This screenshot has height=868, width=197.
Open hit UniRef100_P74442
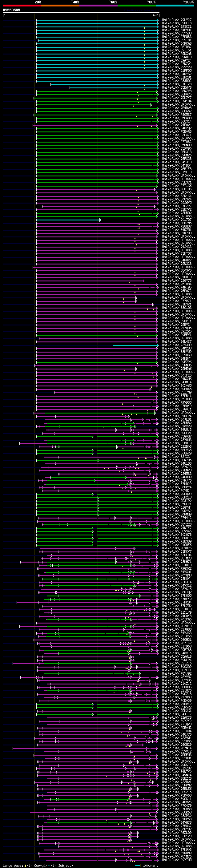(x=177, y=518)
